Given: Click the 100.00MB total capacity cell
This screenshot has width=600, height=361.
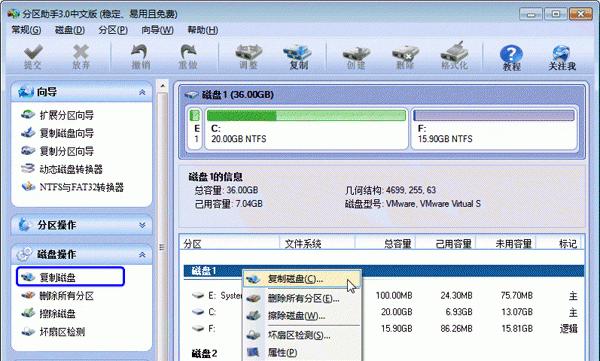Looking at the screenshot, I should tap(394, 296).
